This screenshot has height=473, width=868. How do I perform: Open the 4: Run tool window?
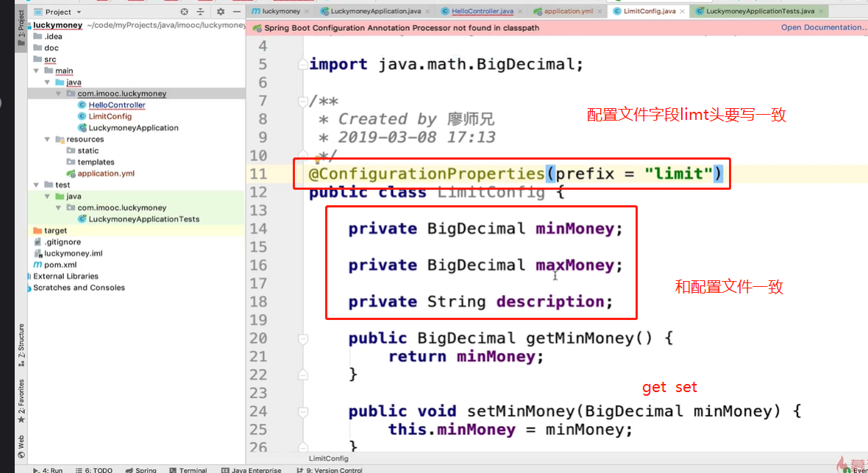[x=48, y=469]
